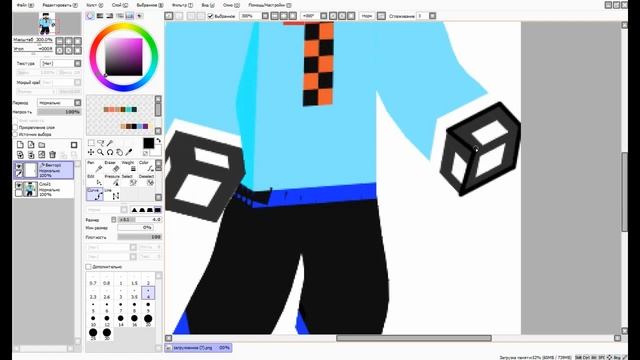Select brush size 4 preset
This screenshot has height=360, width=640.
pyautogui.click(x=148, y=293)
